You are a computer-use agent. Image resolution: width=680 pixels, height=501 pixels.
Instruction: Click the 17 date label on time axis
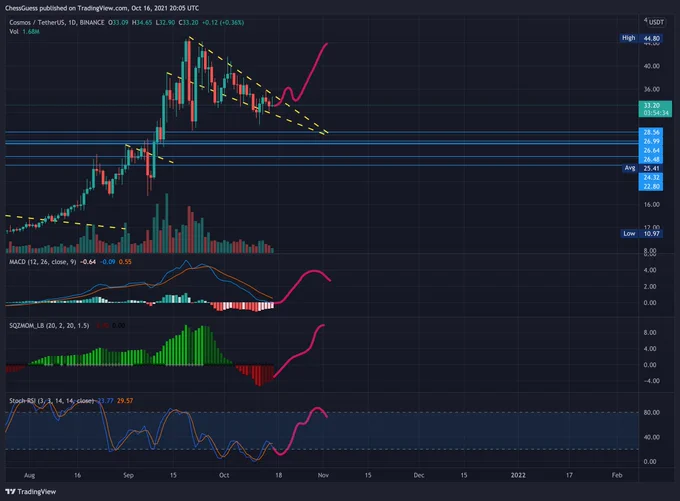coord(569,475)
